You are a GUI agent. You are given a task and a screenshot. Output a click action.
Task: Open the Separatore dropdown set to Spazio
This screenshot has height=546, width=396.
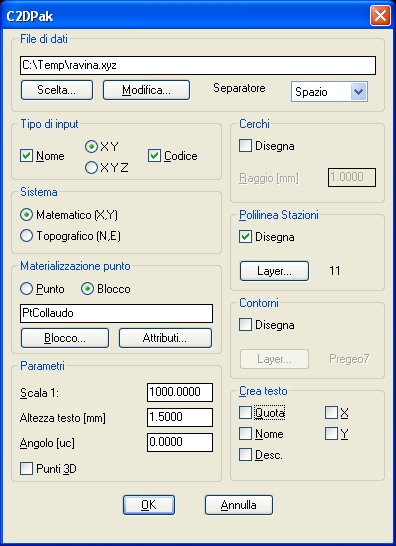pyautogui.click(x=329, y=92)
